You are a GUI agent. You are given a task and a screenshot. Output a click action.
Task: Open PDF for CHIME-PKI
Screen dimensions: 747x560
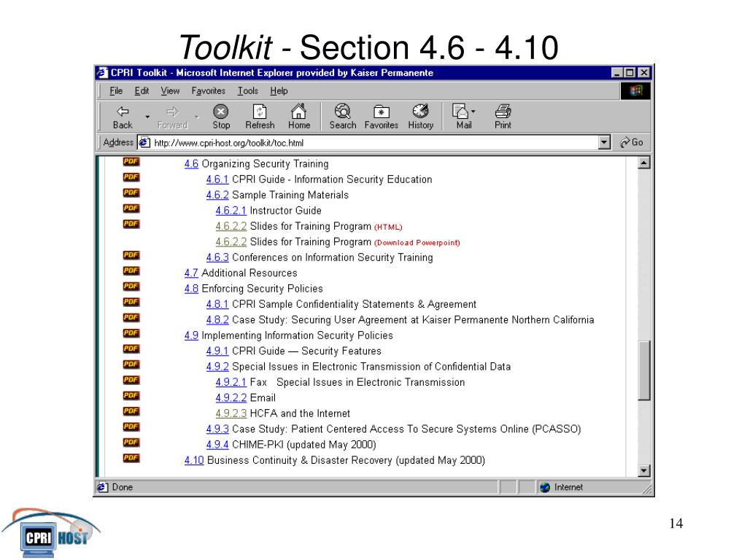tap(131, 443)
